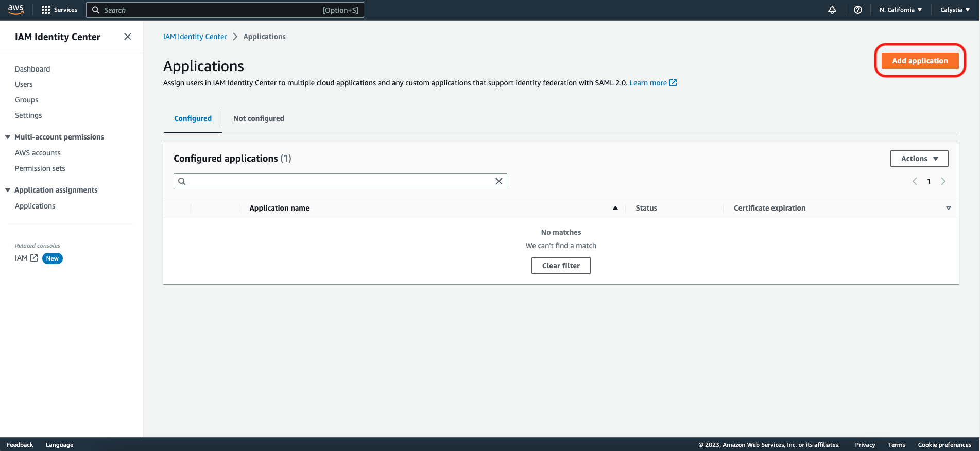
Task: Sort by Application name column arrow
Action: tap(615, 208)
